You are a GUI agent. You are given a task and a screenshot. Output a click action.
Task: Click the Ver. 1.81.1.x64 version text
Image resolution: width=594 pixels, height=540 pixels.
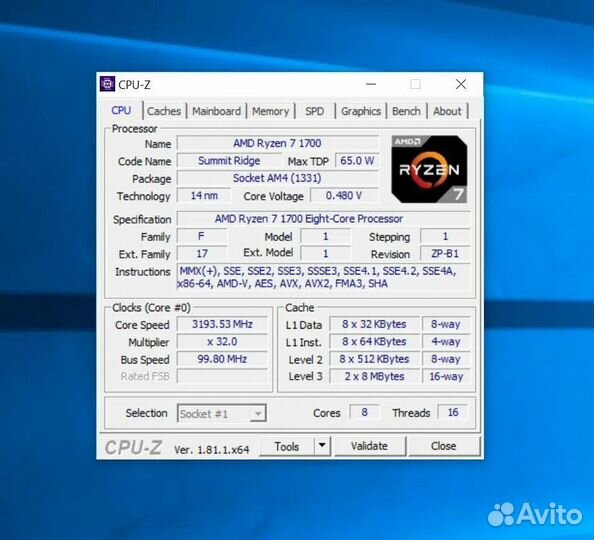(x=211, y=450)
